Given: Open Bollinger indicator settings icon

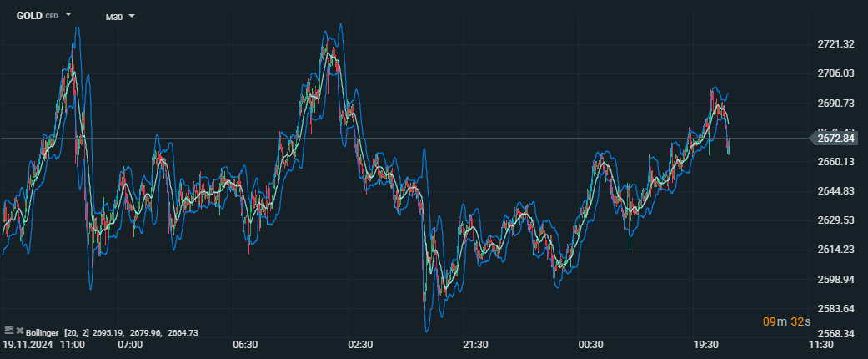Looking at the screenshot, I should click(x=8, y=331).
